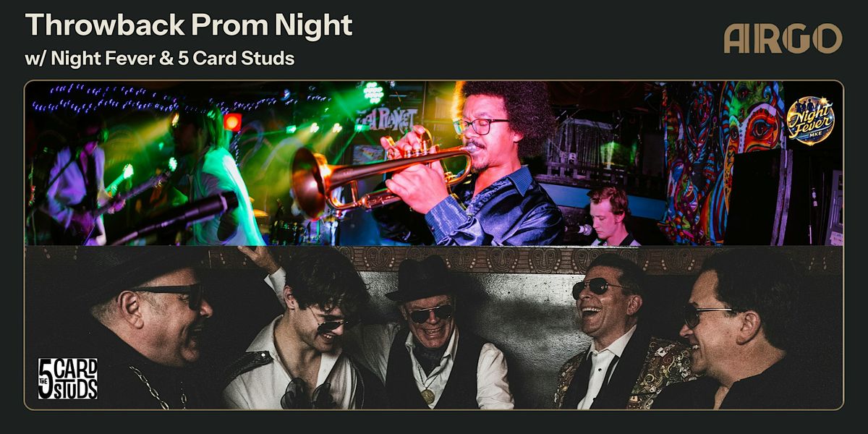Click the 5 Card Studs logo
The height and width of the screenshot is (434, 868).
[67, 378]
